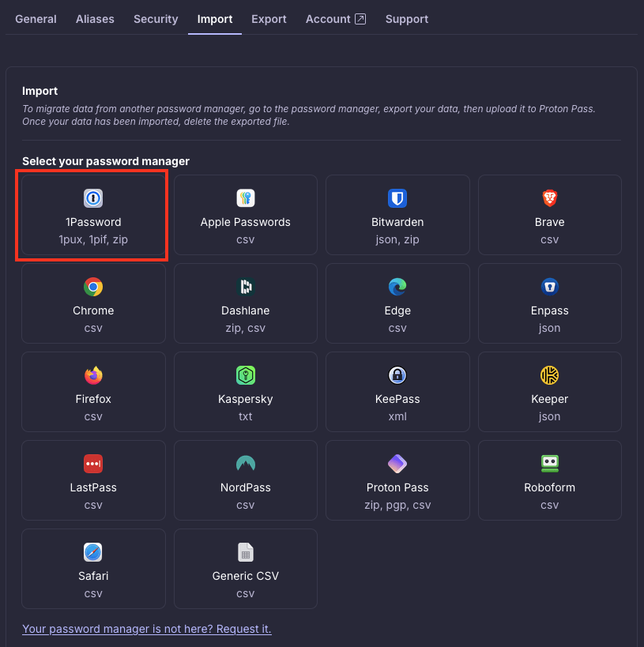This screenshot has height=647, width=644.
Task: Click the Safari compass icon
Action: (93, 552)
